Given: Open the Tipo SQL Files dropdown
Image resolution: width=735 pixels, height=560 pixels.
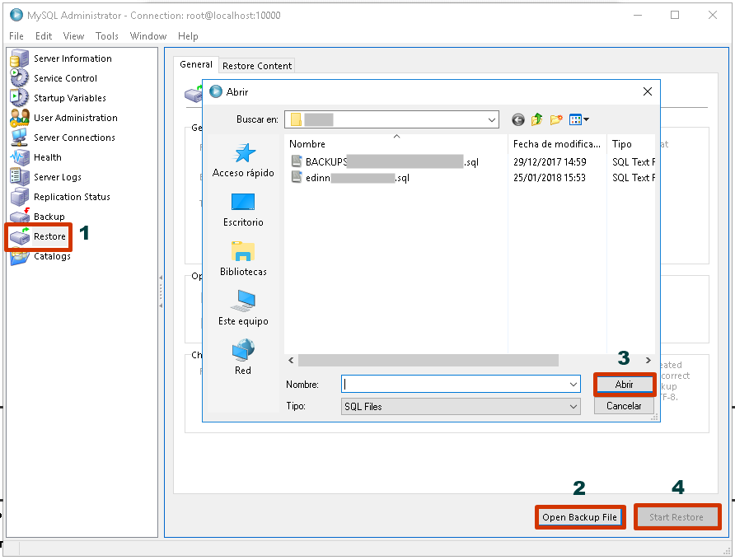Looking at the screenshot, I should [x=461, y=406].
